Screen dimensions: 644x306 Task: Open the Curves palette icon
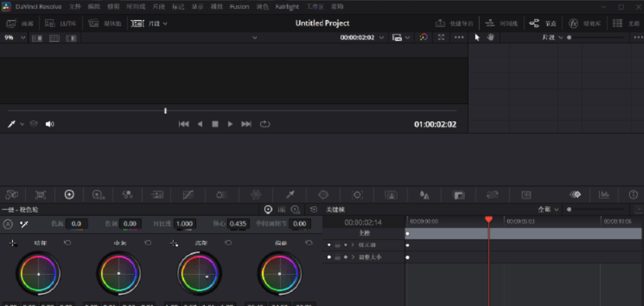tap(188, 195)
